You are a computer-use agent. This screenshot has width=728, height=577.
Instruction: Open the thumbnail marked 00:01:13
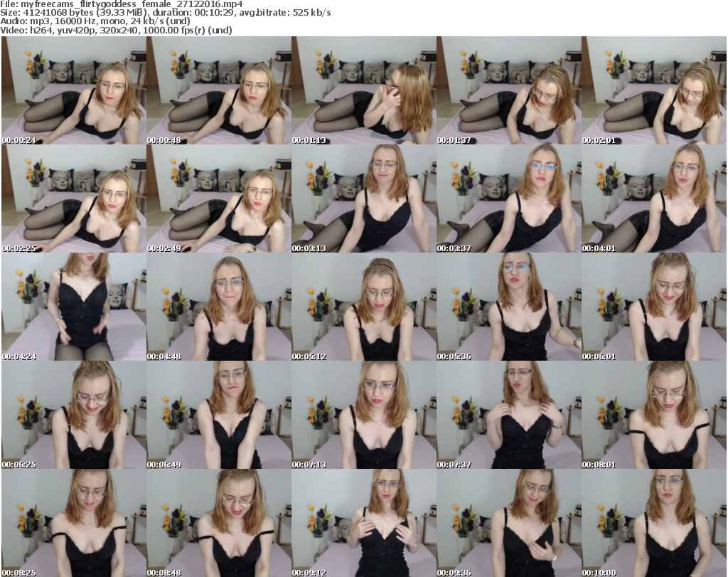[x=363, y=90]
